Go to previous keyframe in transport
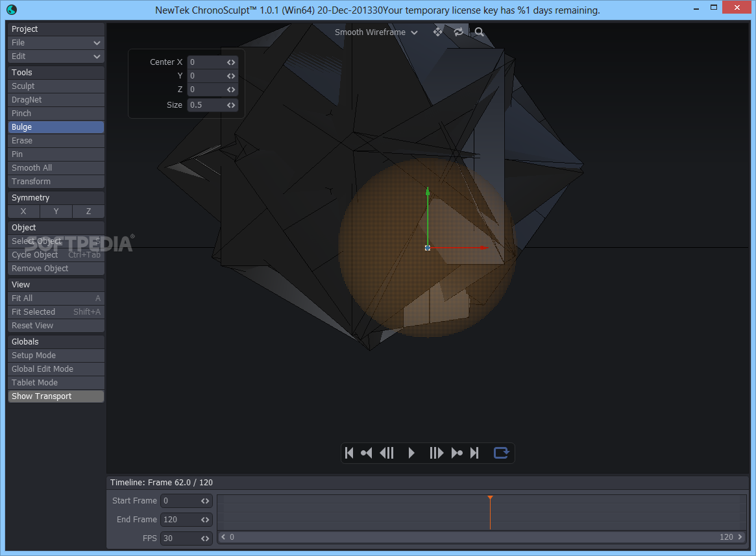Viewport: 756px width, 556px height. coord(367,453)
